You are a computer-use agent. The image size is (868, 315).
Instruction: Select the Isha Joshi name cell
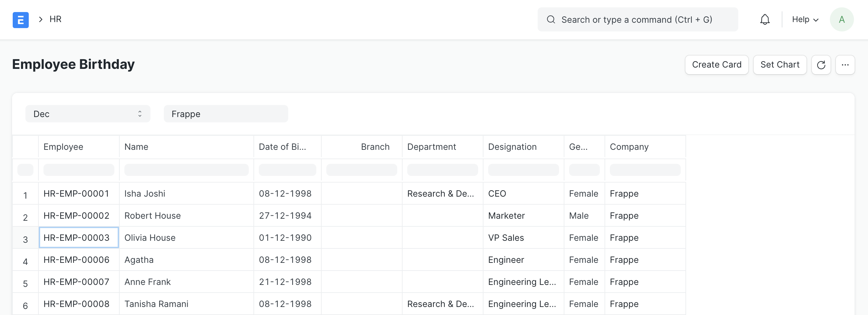(186, 194)
